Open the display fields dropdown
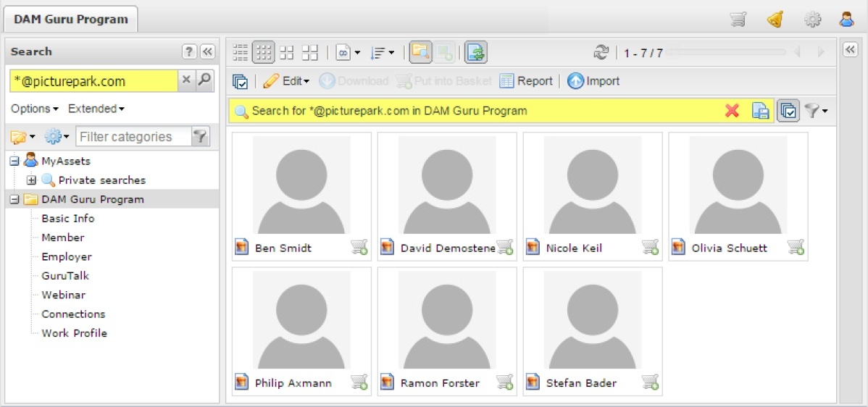The height and width of the screenshot is (407, 868). [348, 53]
